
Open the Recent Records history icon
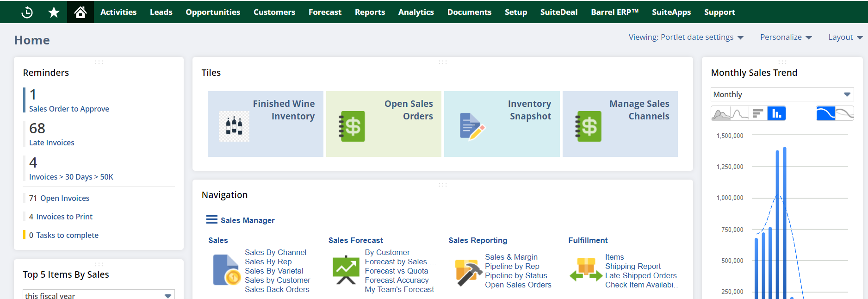point(27,12)
